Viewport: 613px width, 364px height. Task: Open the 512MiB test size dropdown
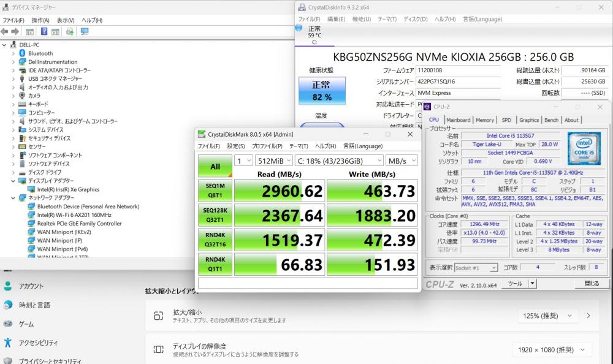tap(273, 161)
